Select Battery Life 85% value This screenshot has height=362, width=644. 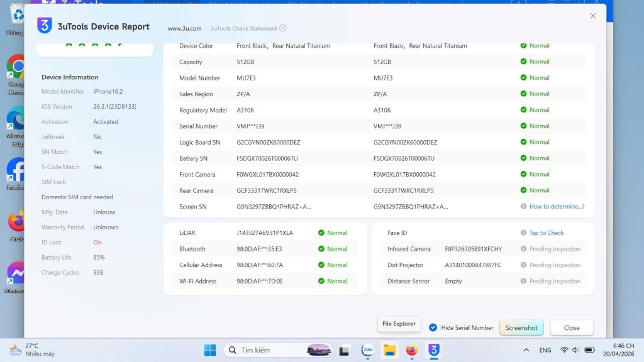coord(99,257)
